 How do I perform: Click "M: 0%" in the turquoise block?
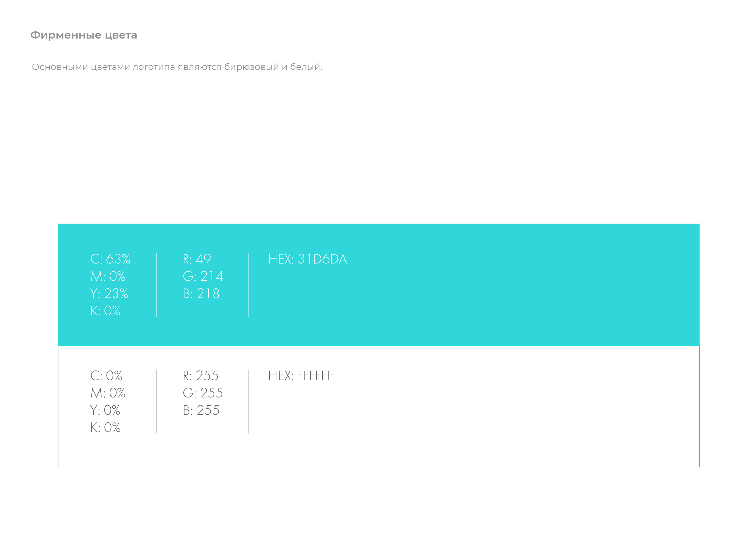point(108,276)
